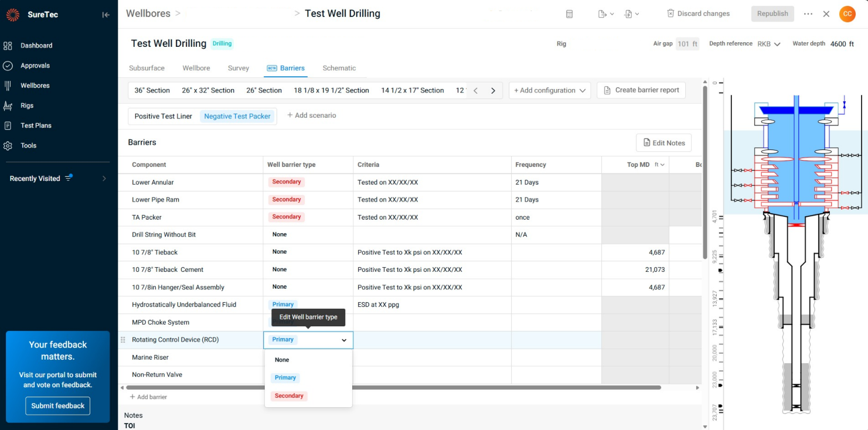
Task: Click the Submit feedback button
Action: tap(57, 405)
